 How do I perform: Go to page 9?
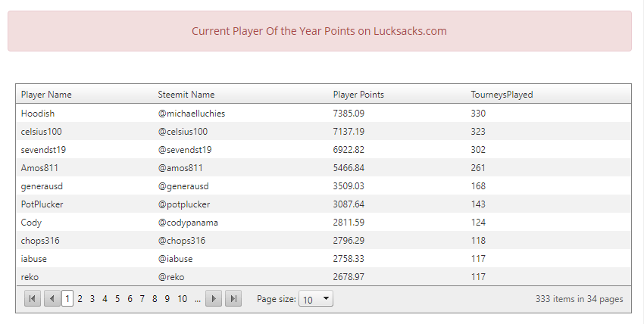coord(167,299)
